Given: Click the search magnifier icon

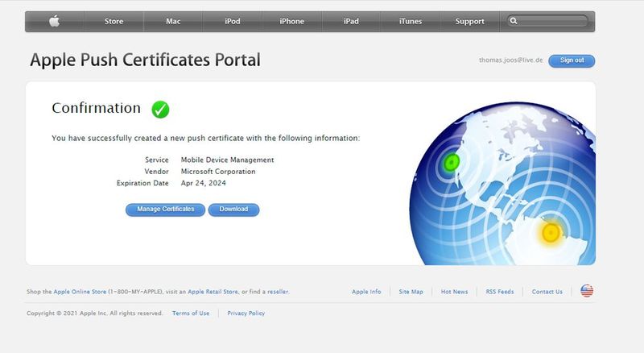Looking at the screenshot, I should [514, 21].
